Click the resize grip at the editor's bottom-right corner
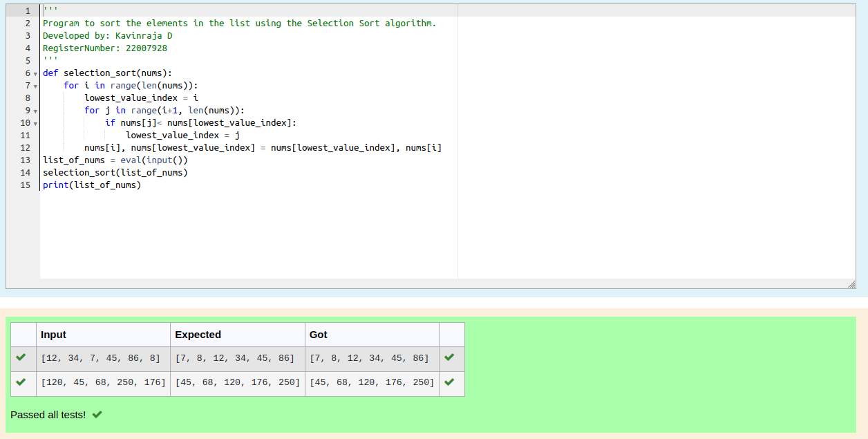Image resolution: width=868 pixels, height=439 pixels. click(x=852, y=283)
